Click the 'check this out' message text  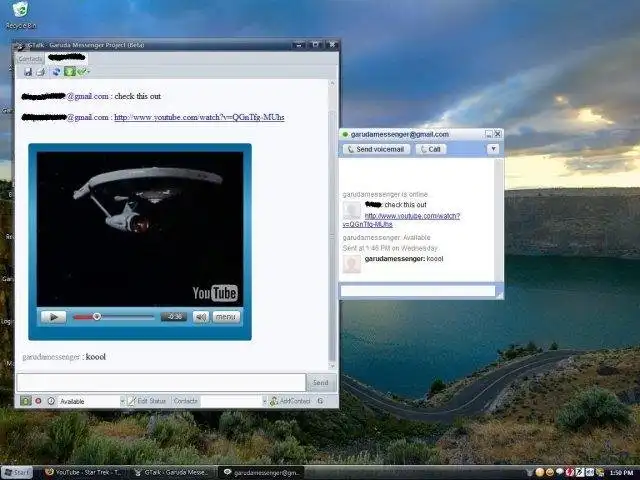[x=138, y=96]
